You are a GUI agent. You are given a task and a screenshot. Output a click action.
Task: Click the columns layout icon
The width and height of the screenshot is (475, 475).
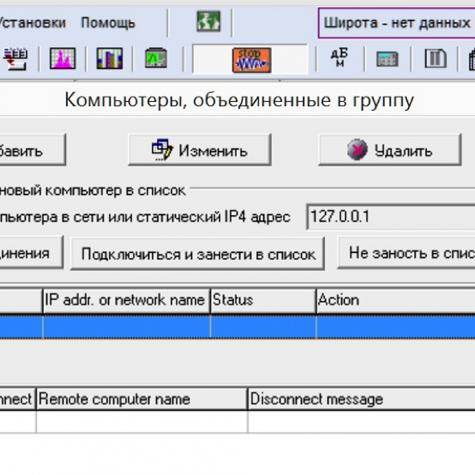click(x=435, y=59)
